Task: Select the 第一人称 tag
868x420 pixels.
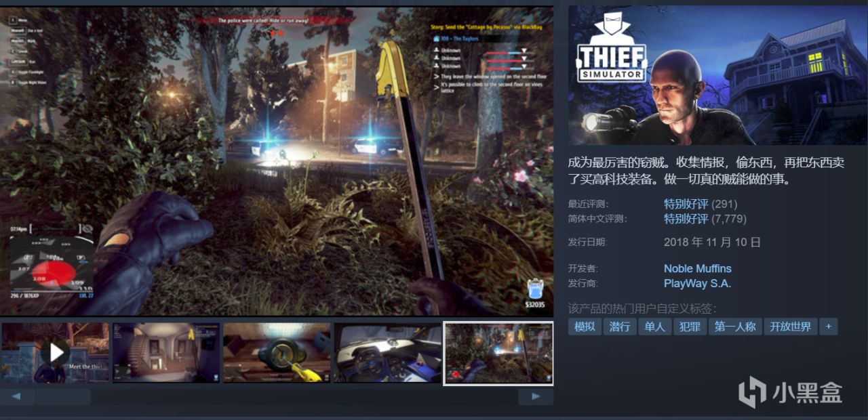Action: (735, 327)
